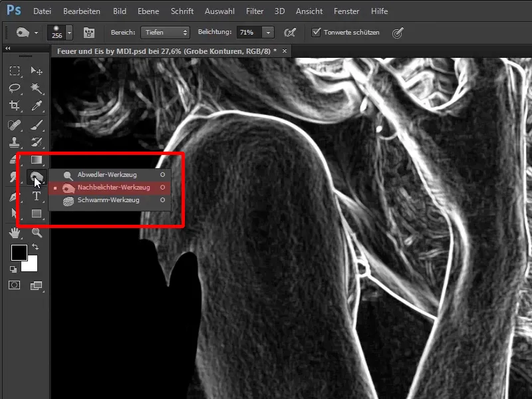This screenshot has height=399, width=532.
Task: Select the Spot Healing Brush tool
Action: (14, 125)
